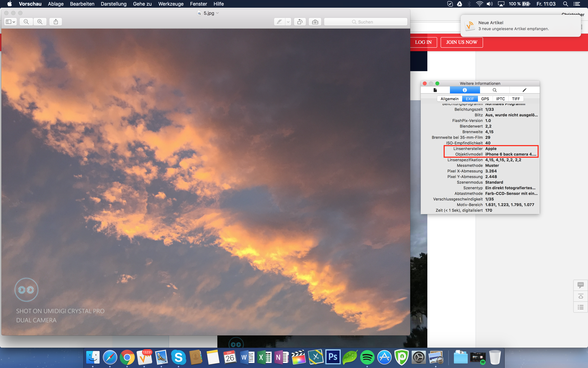Switch to the IPTC tab
The width and height of the screenshot is (588, 368).
tap(500, 98)
